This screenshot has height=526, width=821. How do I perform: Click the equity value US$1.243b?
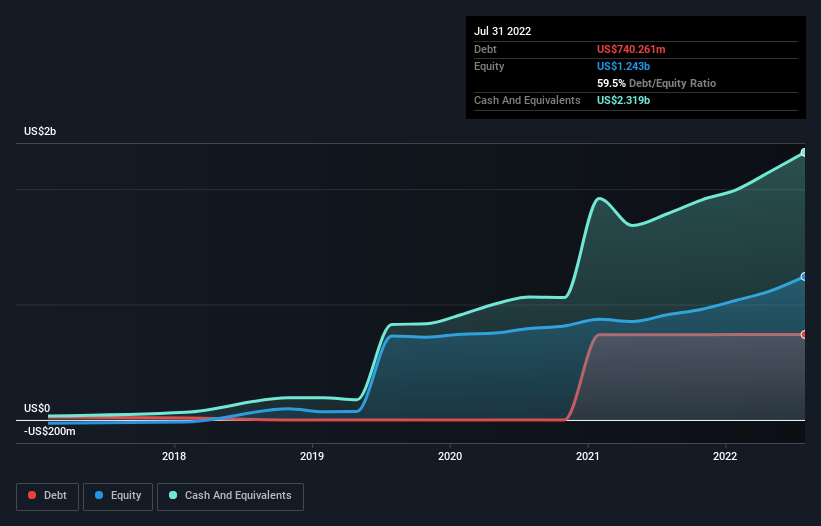623,66
